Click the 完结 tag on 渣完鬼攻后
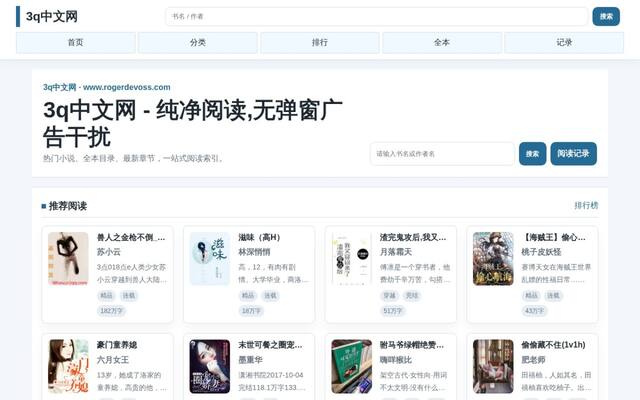Screen dimensions: 640x400 412,296
